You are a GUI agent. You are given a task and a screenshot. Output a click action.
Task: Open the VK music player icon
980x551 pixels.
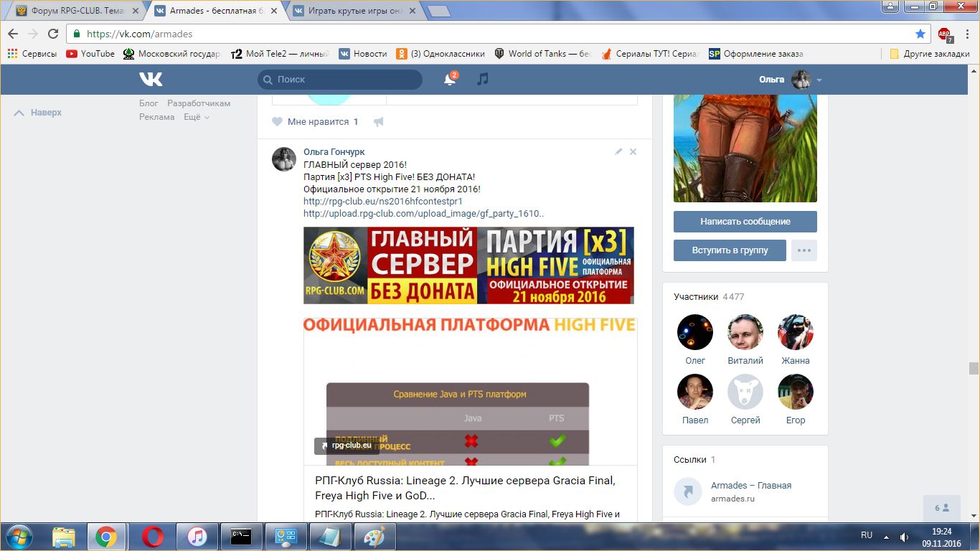tap(483, 79)
